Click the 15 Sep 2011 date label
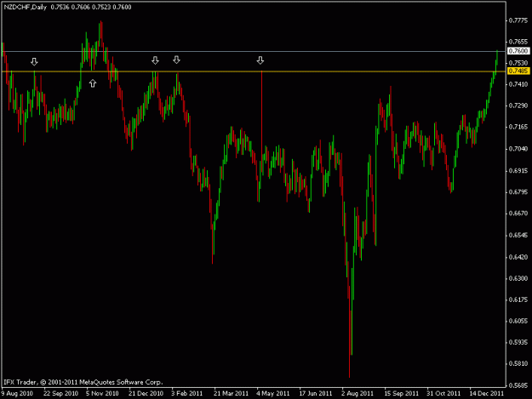This screenshot has height=399, width=532. (402, 393)
